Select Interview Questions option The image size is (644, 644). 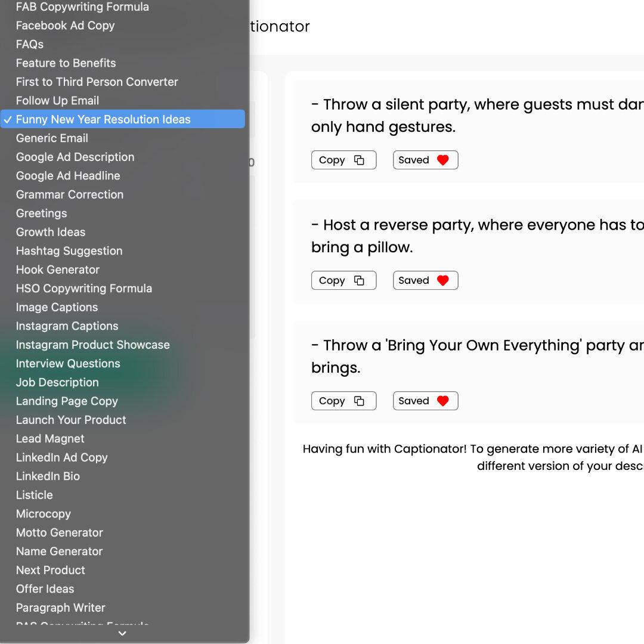click(x=123, y=364)
